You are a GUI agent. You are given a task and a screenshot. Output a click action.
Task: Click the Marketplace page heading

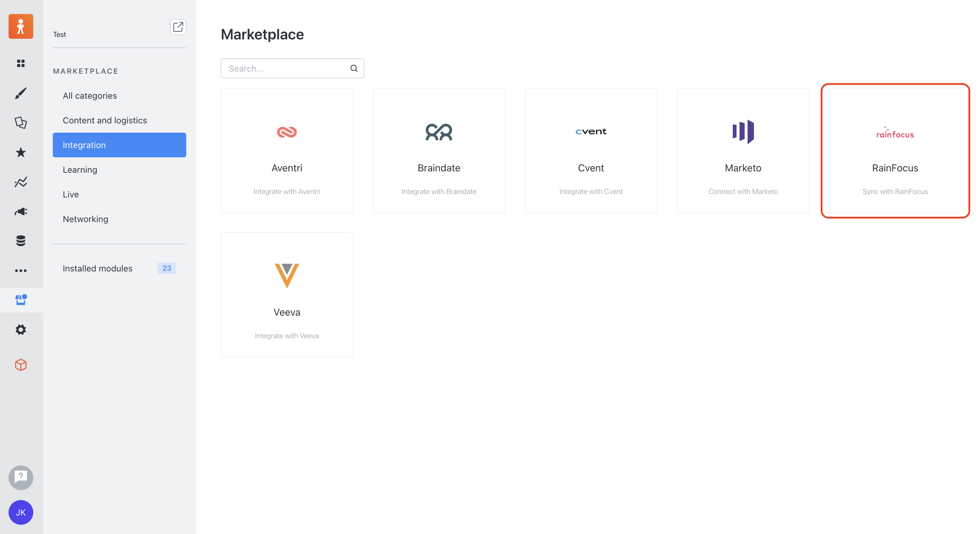point(262,34)
